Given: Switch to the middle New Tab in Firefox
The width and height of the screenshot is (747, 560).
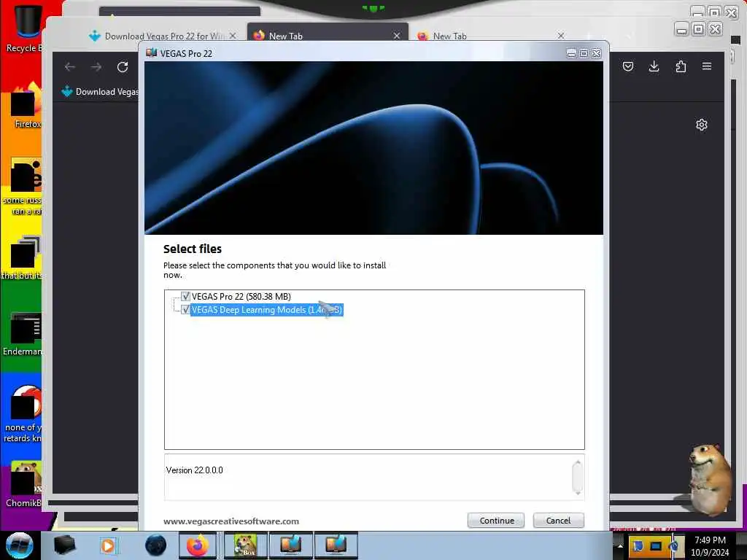Looking at the screenshot, I should click(326, 36).
